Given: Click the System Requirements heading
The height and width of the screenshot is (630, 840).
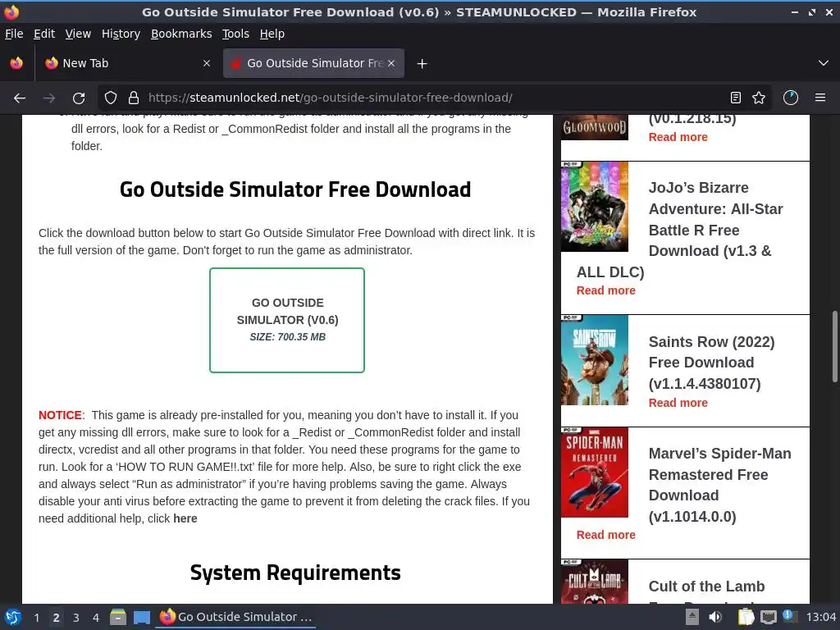Looking at the screenshot, I should point(295,573).
